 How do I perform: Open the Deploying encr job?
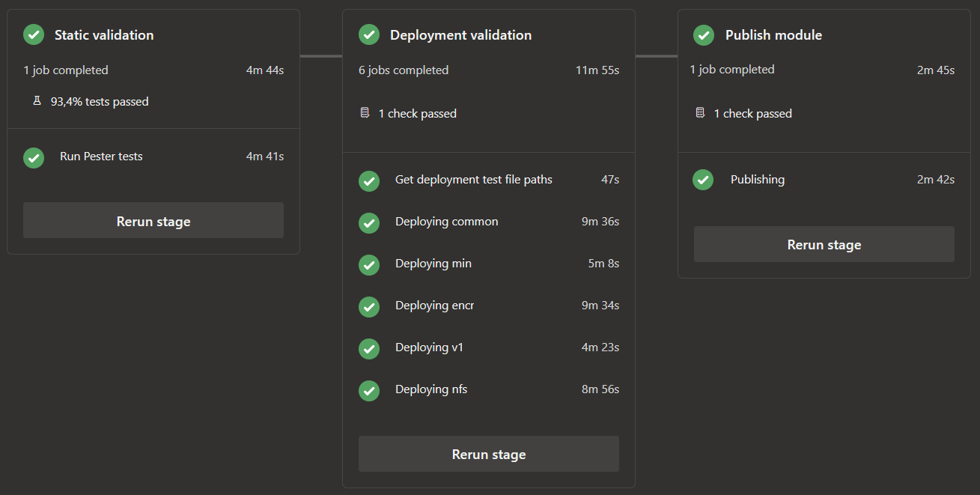[x=434, y=306]
